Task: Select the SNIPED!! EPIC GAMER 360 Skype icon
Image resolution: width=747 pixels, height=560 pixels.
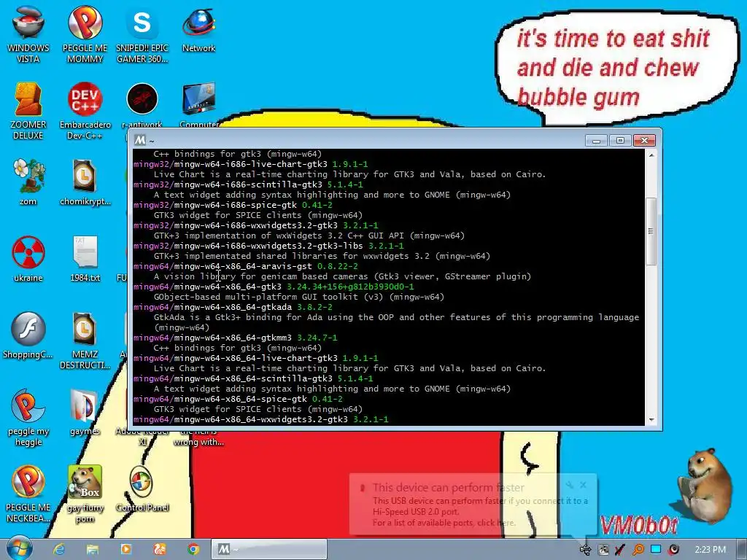Action: pos(142,34)
